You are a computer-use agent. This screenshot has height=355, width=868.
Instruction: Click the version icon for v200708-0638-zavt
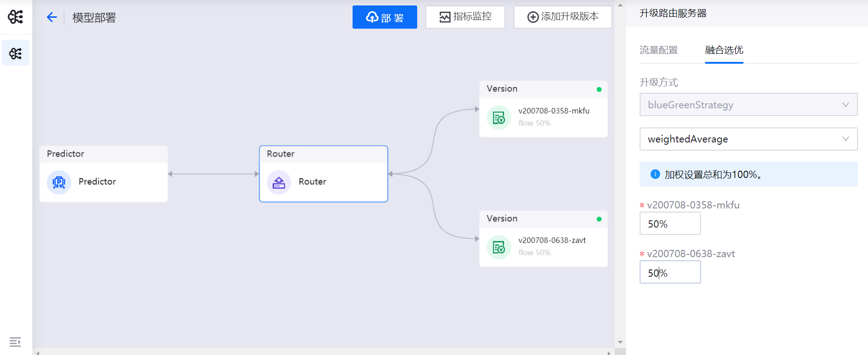[x=499, y=248]
